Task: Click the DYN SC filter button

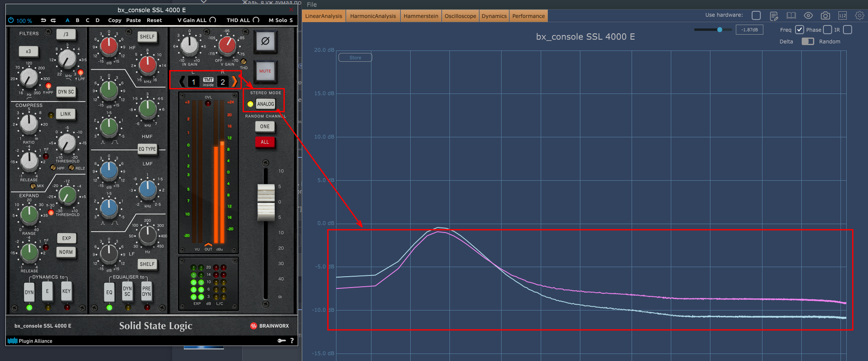Action: pos(66,92)
